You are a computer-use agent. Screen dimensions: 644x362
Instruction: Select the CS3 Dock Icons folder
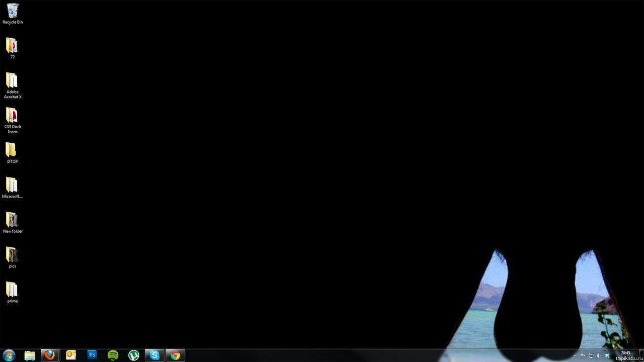12,116
